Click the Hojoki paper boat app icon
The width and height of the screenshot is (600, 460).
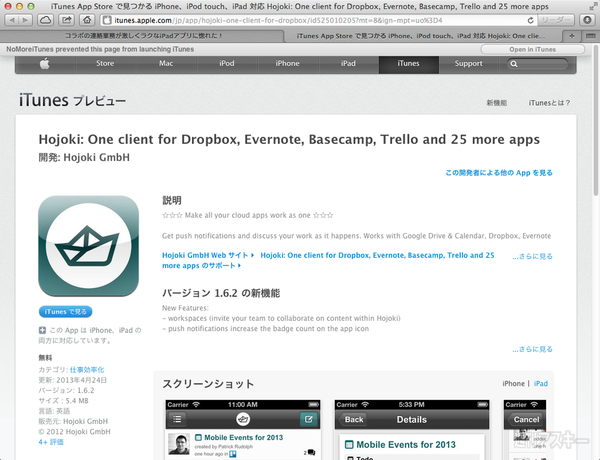(88, 246)
